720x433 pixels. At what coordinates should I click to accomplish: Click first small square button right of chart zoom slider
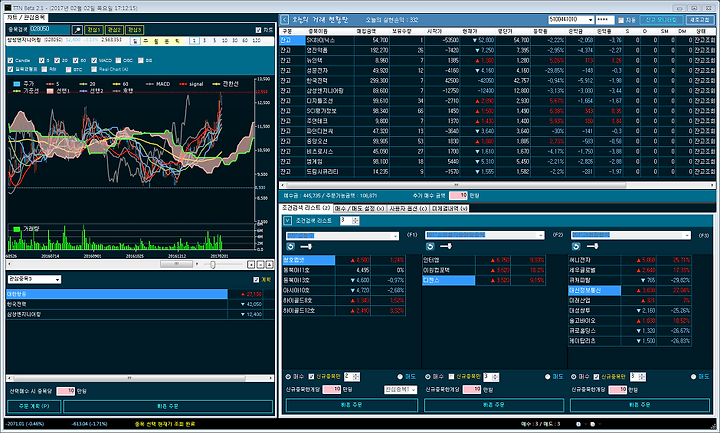click(251, 264)
